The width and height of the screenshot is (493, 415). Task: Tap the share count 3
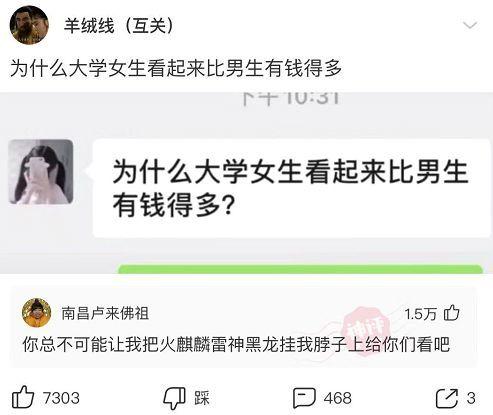click(x=471, y=398)
